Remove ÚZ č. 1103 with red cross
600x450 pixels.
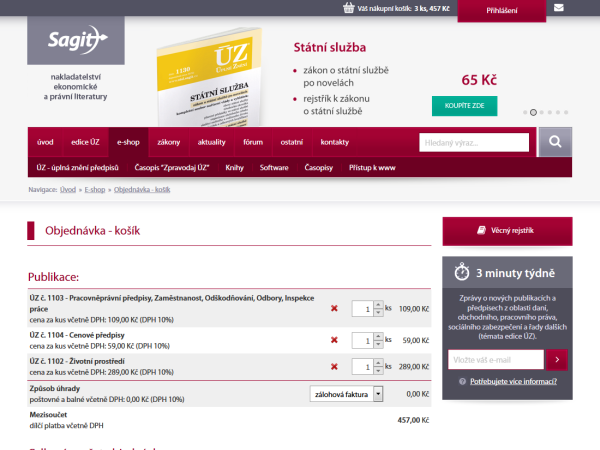[334, 308]
